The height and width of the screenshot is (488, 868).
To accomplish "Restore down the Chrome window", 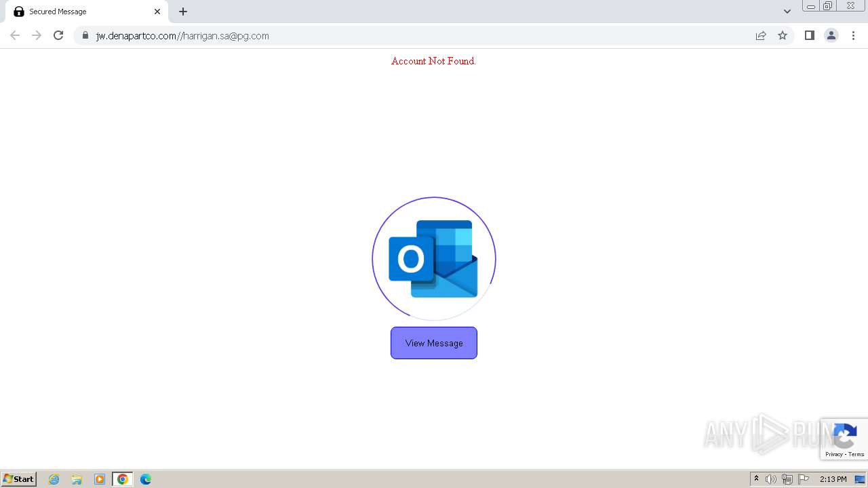I will point(828,6).
